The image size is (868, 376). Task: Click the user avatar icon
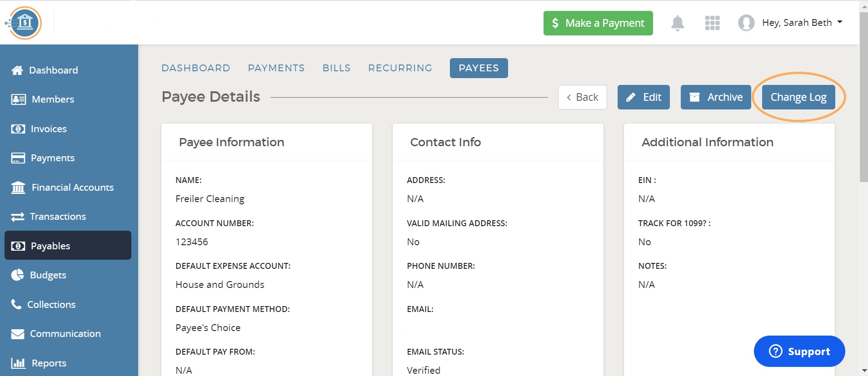tap(746, 23)
